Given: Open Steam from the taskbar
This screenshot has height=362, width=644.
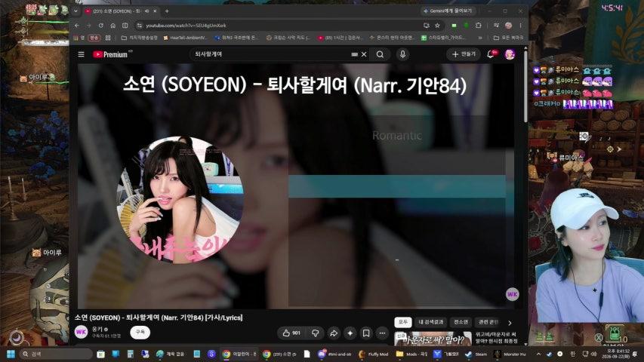Looking at the screenshot, I should pos(476,354).
